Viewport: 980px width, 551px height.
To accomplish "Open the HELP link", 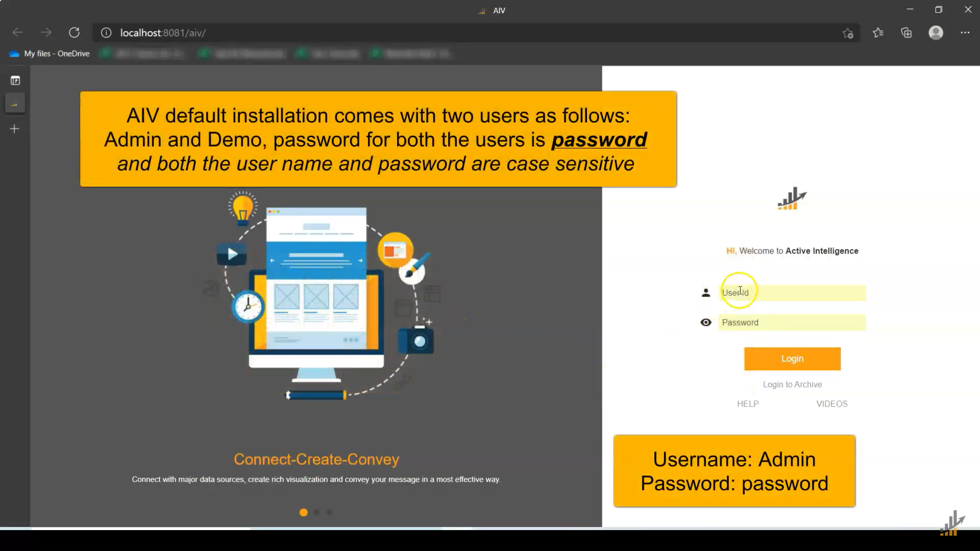I will [748, 404].
